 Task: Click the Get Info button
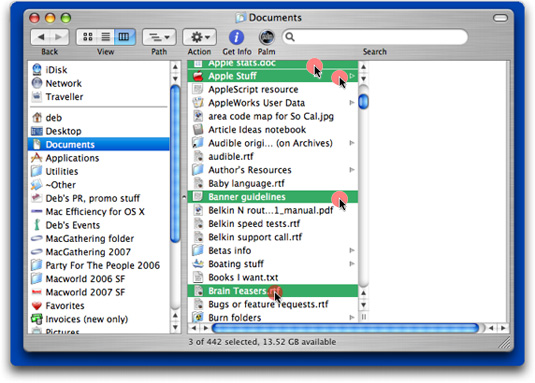point(236,37)
